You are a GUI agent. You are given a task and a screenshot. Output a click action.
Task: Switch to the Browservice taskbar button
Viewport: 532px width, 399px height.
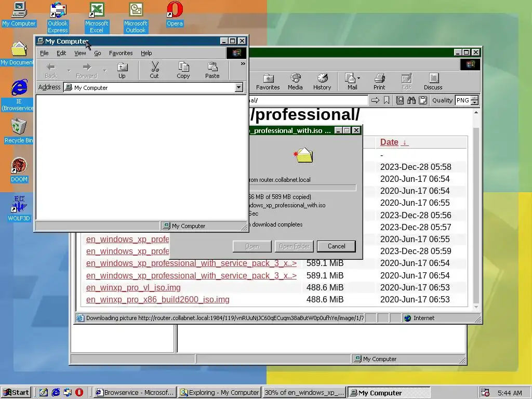pyautogui.click(x=135, y=393)
